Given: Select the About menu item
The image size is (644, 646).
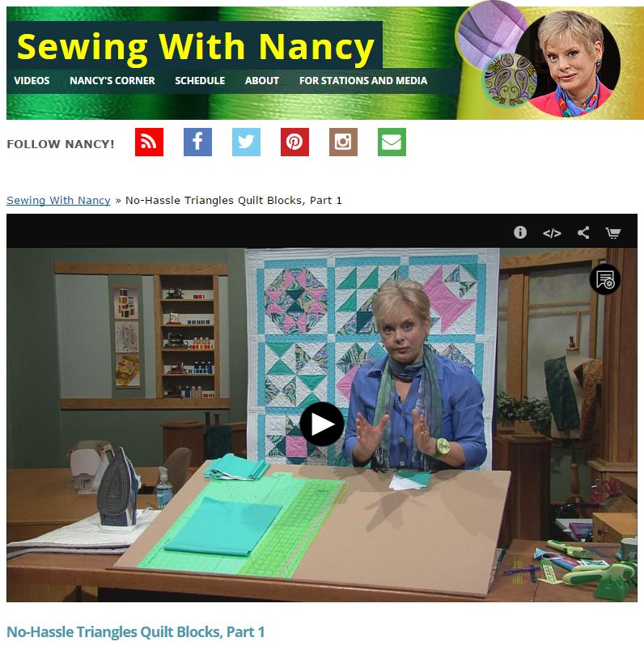Looking at the screenshot, I should [x=262, y=81].
